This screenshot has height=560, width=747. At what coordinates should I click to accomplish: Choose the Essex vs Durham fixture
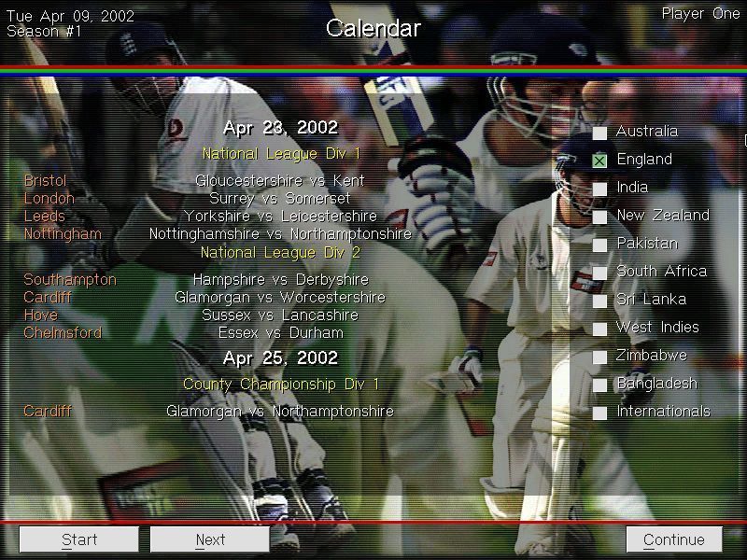(280, 333)
